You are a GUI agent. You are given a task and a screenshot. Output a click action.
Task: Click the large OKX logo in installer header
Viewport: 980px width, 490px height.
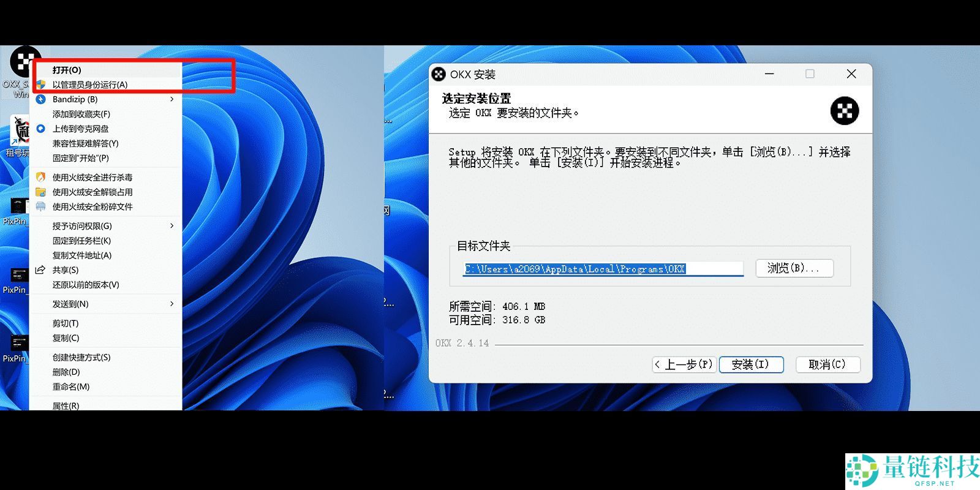[x=845, y=111]
